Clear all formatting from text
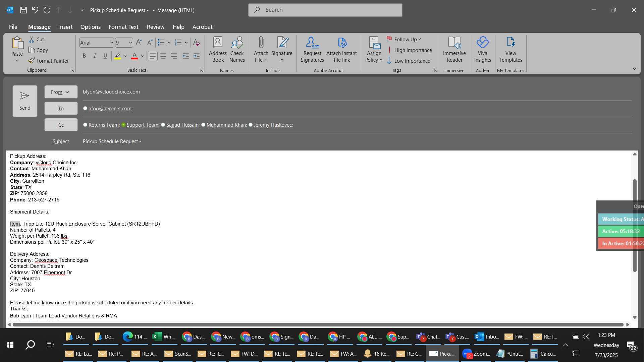 point(197,43)
